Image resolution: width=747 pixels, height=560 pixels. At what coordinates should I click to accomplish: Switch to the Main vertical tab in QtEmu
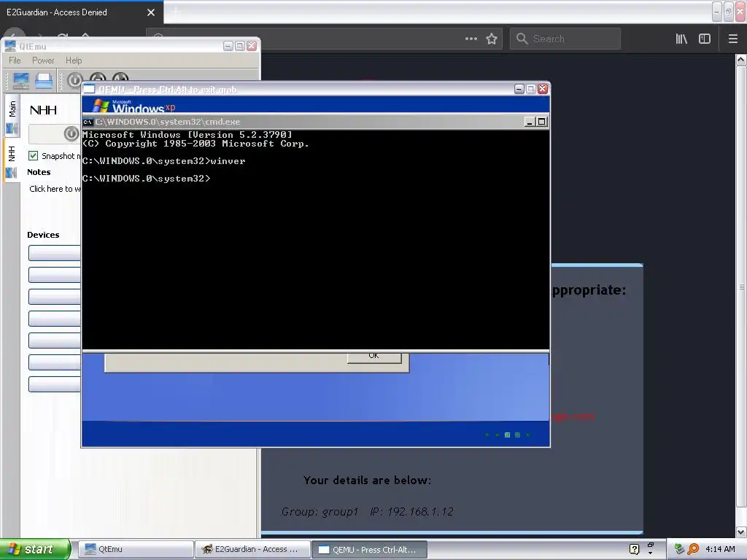(12, 116)
